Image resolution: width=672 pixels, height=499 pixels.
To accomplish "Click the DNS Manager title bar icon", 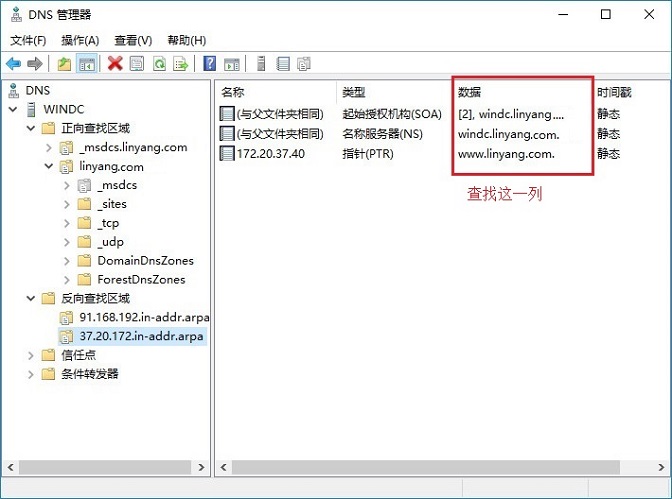I will [16, 14].
